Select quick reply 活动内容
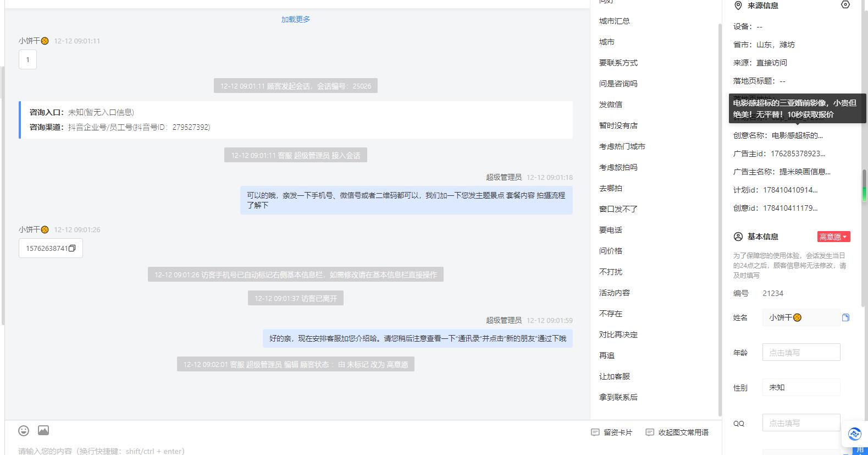868x455 pixels. tap(615, 293)
